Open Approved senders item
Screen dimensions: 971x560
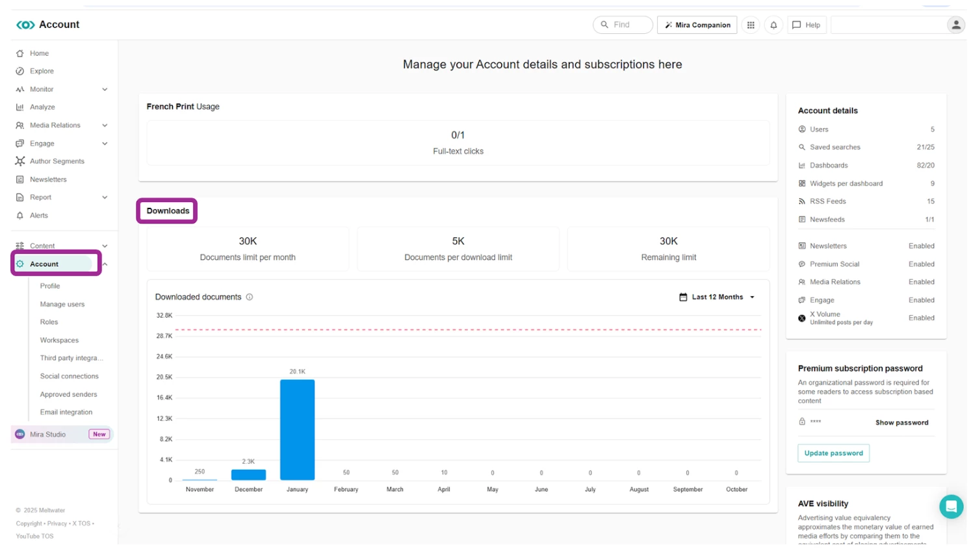(x=68, y=394)
